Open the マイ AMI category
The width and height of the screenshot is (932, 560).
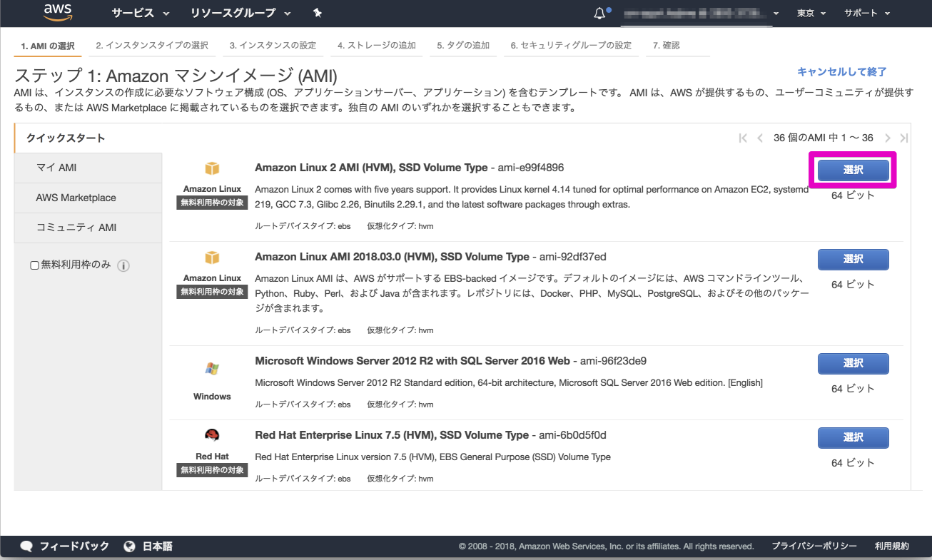pyautogui.click(x=88, y=168)
